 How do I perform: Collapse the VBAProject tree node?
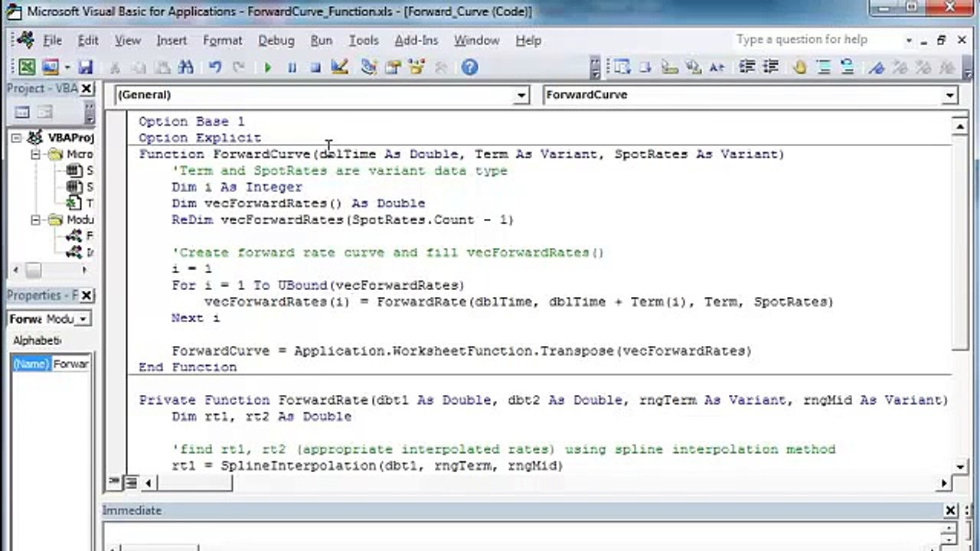[18, 138]
